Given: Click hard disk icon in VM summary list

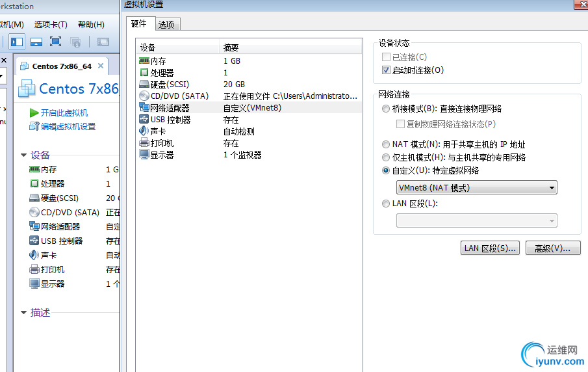Looking at the screenshot, I should [34, 198].
